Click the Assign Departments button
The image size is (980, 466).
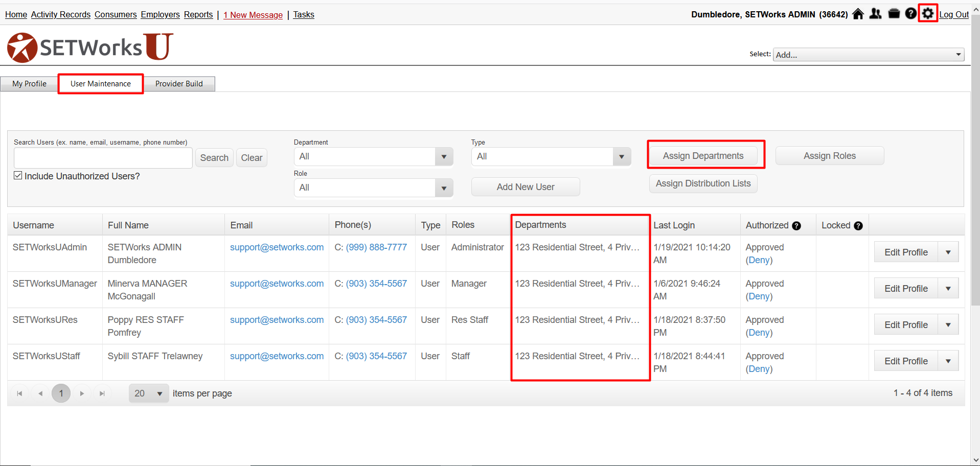[703, 156]
